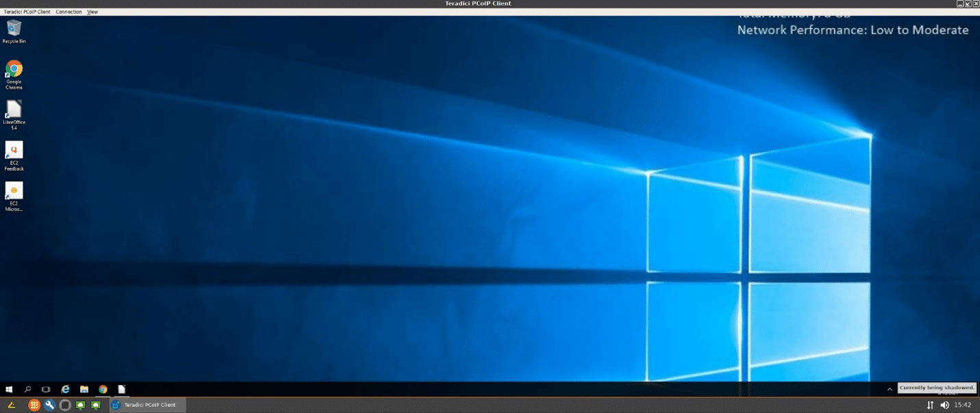The width and height of the screenshot is (980, 413).
Task: Launch the orange grid launcher icon
Action: [x=34, y=405]
